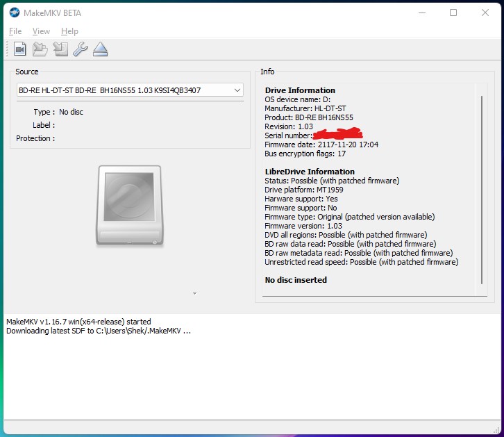
Task: Click the Info panel vertical scrollbar
Action: click(482, 190)
